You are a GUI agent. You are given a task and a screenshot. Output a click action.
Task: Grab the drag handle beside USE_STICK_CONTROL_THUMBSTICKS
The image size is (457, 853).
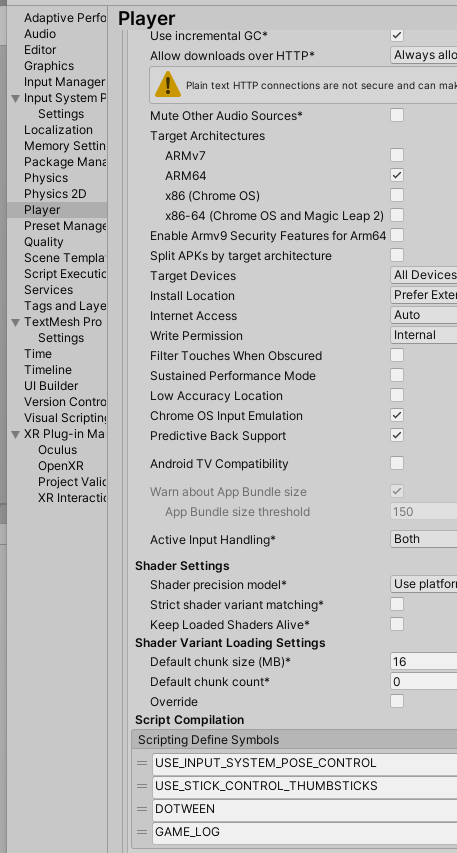(x=142, y=786)
